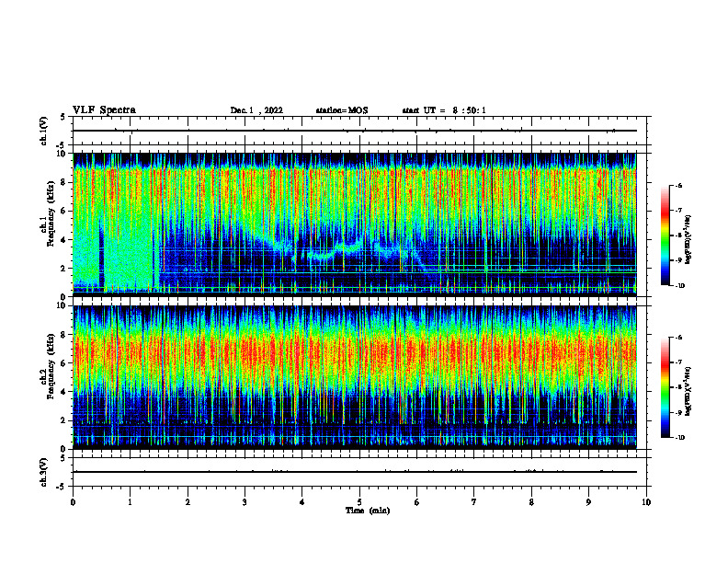Click the "-6" label on ch.1 colorbar
Screen dimensions: 728x563
click(x=678, y=186)
